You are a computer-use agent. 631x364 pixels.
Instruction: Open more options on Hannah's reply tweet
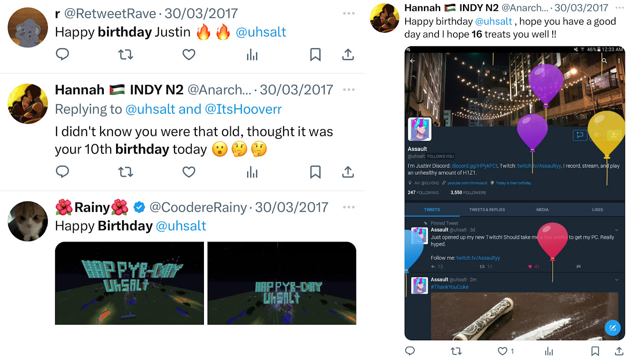[x=349, y=90]
